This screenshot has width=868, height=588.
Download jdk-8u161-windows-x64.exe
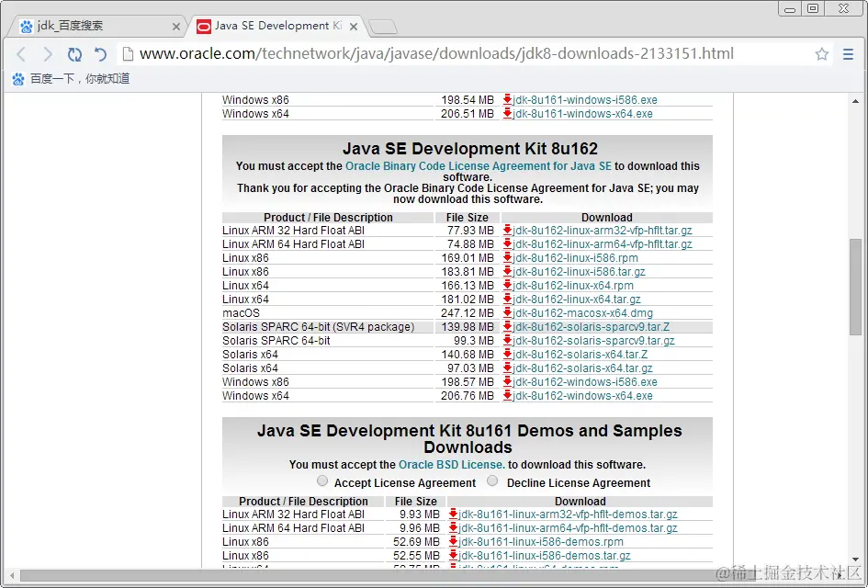coord(582,114)
